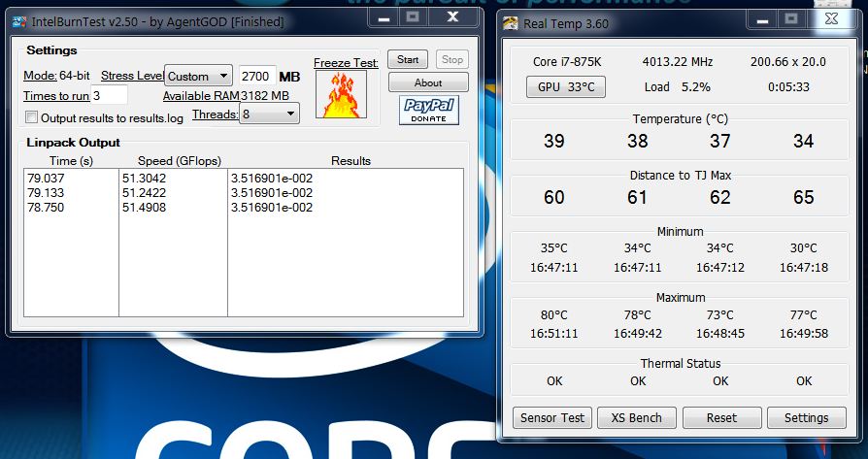The width and height of the screenshot is (868, 459).
Task: Run the Sensor Test in Real Temp
Action: pyautogui.click(x=552, y=417)
